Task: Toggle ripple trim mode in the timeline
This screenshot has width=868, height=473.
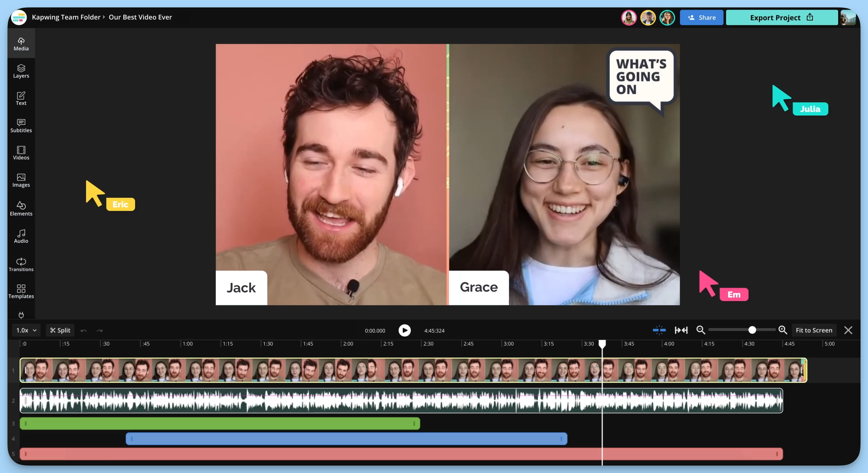Action: [x=681, y=330]
